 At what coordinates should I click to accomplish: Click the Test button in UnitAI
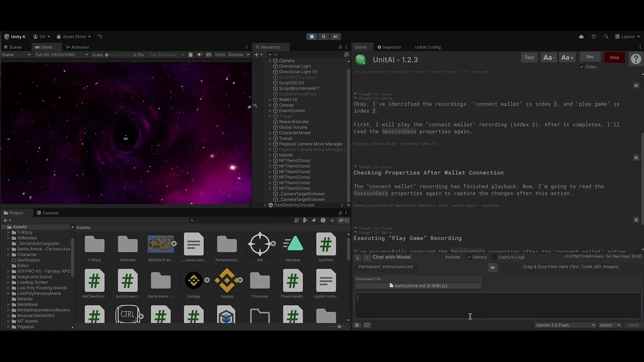[x=529, y=58]
